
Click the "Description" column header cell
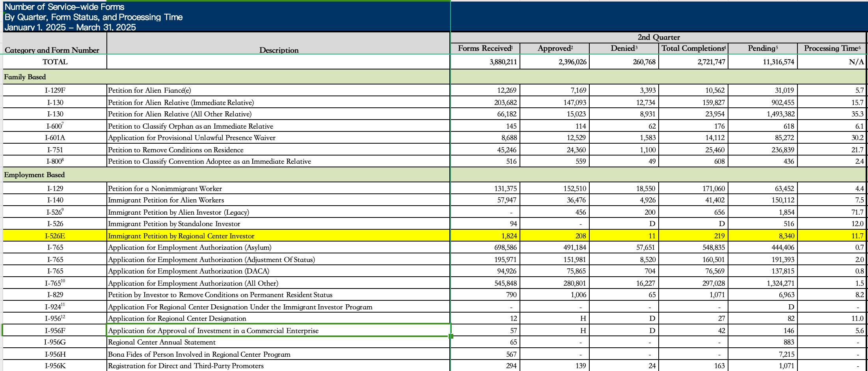tap(279, 50)
